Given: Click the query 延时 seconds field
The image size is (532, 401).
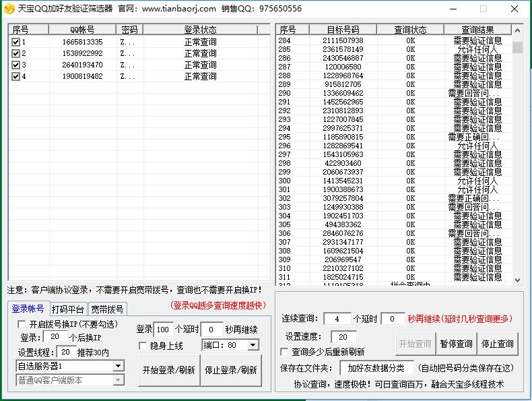Looking at the screenshot, I should coord(393,319).
